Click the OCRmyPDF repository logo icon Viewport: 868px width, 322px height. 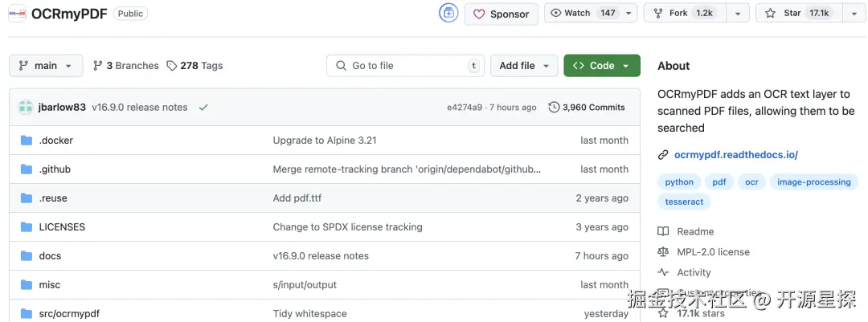point(17,14)
